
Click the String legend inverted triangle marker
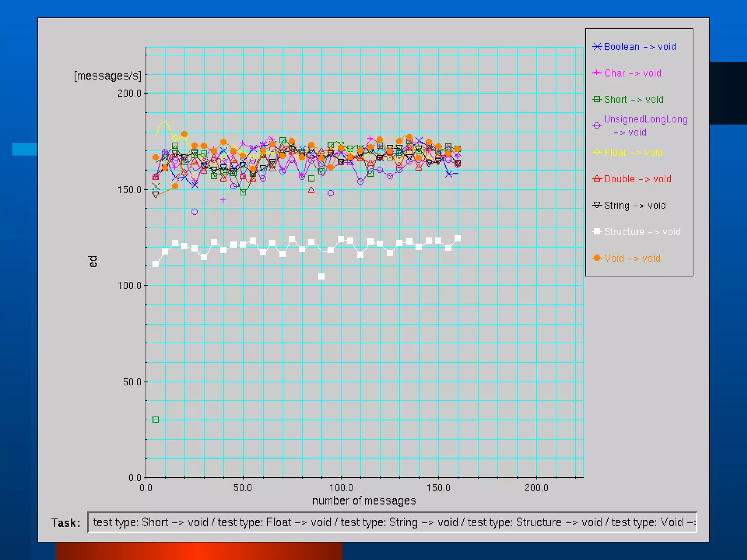(x=597, y=205)
